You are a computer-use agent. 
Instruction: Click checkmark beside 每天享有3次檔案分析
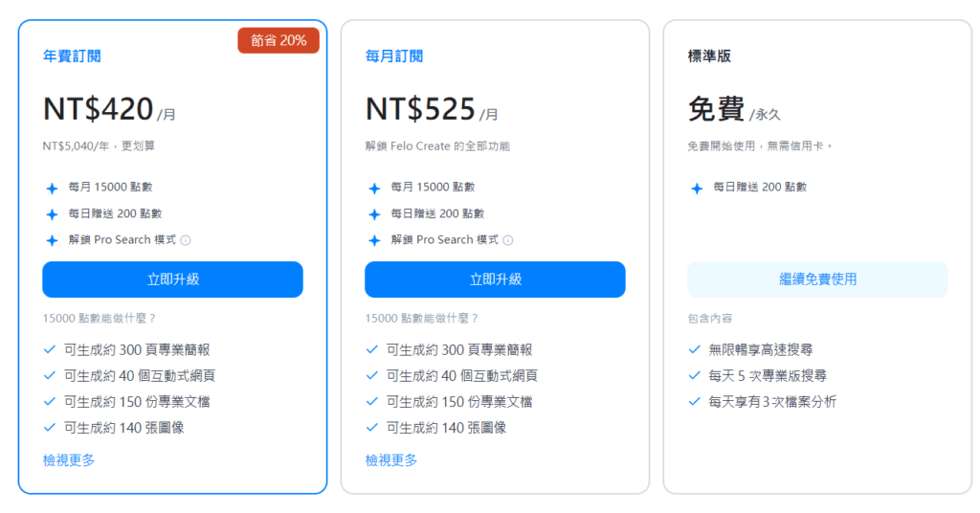(x=695, y=402)
